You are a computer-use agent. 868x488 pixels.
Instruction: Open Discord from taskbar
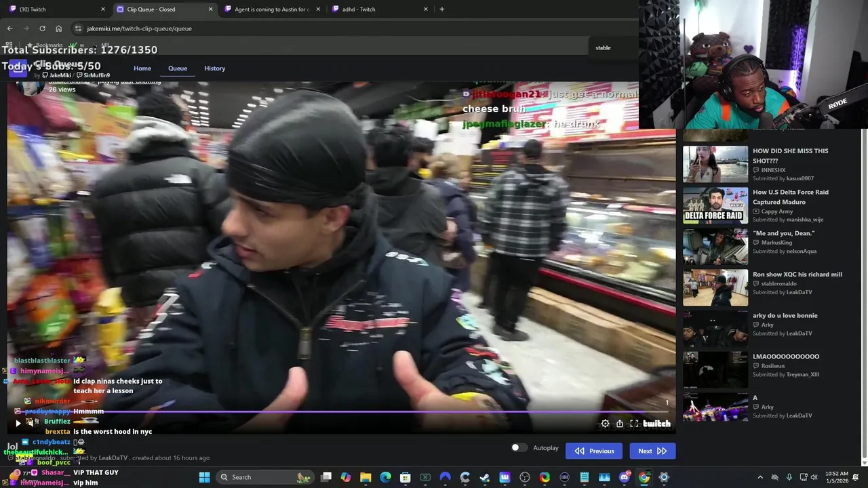pyautogui.click(x=624, y=477)
